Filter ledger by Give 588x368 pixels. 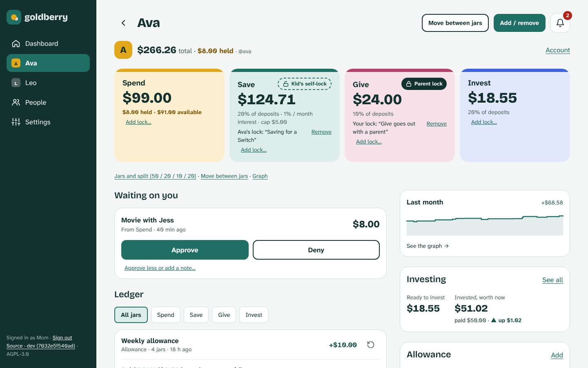click(x=224, y=315)
